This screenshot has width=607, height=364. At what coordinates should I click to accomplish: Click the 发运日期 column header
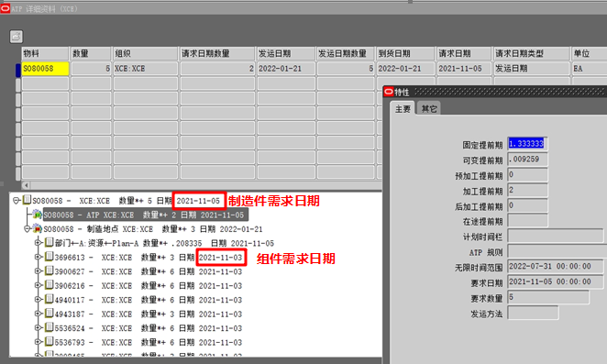coord(286,53)
